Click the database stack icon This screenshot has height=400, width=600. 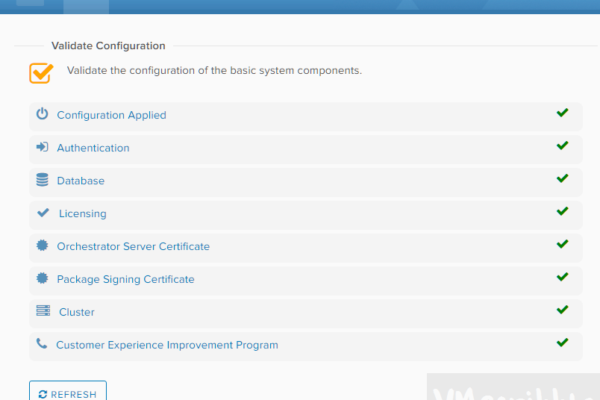pos(42,180)
